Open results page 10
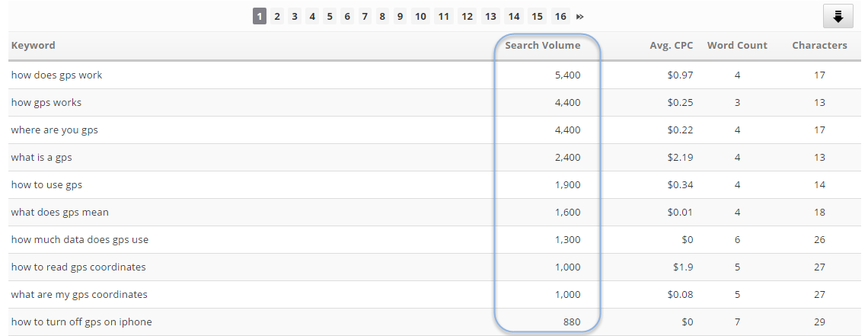 pos(420,16)
